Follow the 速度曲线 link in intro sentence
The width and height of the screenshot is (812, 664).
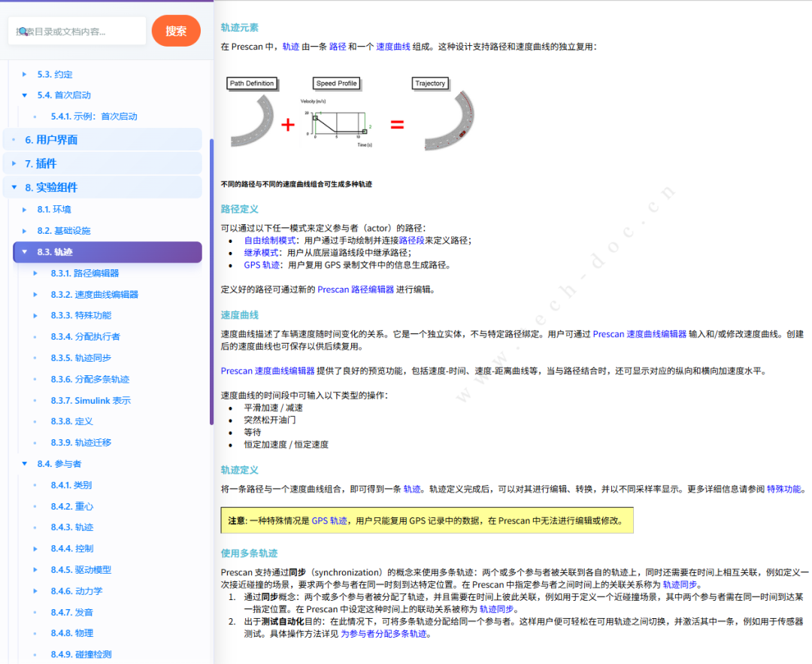click(x=393, y=47)
